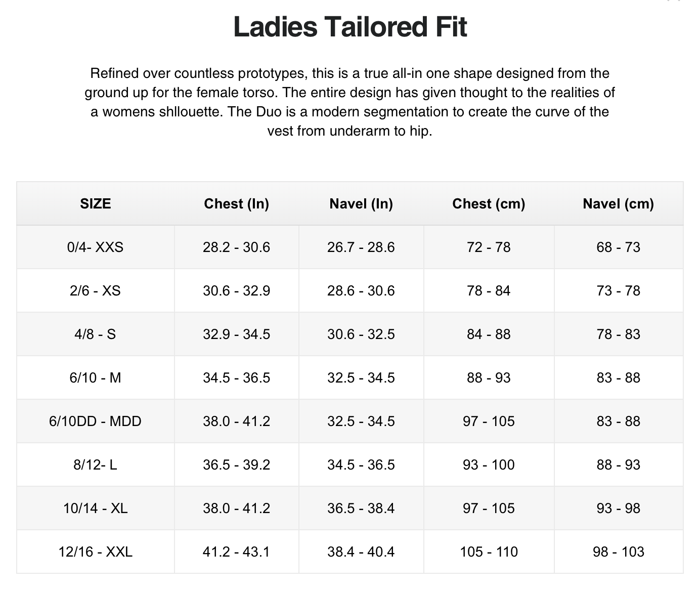Click the Ladies Tailored Fit heading
The width and height of the screenshot is (700, 591).
pyautogui.click(x=350, y=27)
